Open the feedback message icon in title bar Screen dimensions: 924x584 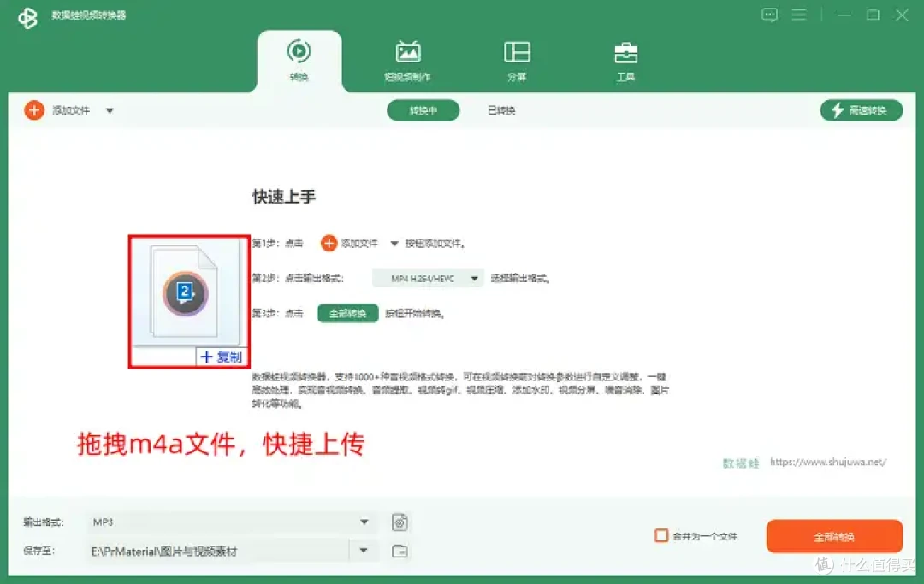[770, 15]
